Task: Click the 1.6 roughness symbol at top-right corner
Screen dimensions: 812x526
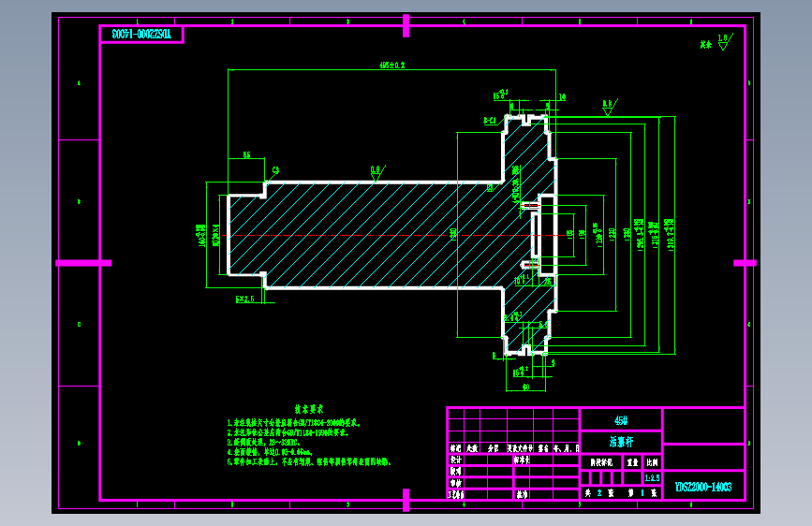Action: [725, 41]
